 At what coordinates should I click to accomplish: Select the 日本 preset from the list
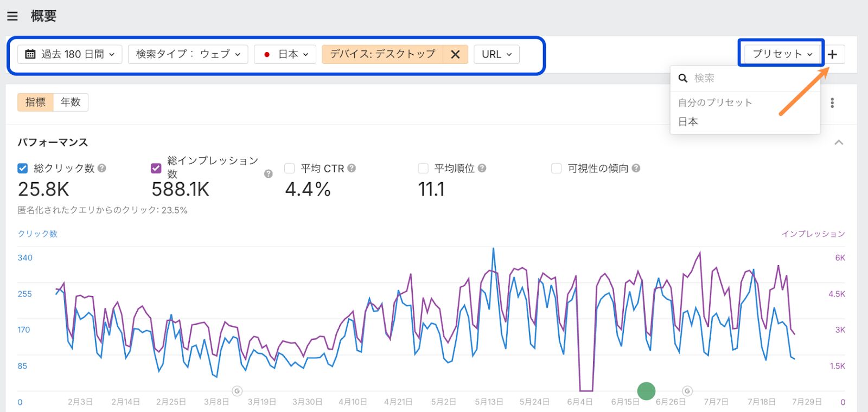[x=688, y=122]
